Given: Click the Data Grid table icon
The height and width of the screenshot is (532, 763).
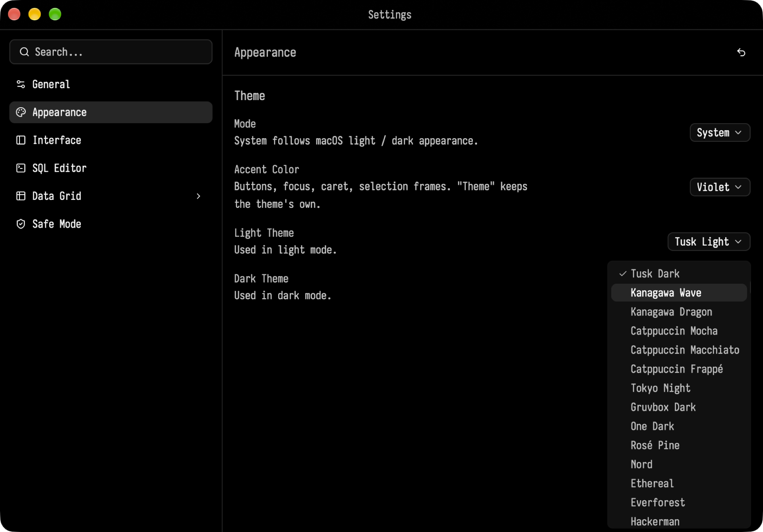Looking at the screenshot, I should point(21,196).
